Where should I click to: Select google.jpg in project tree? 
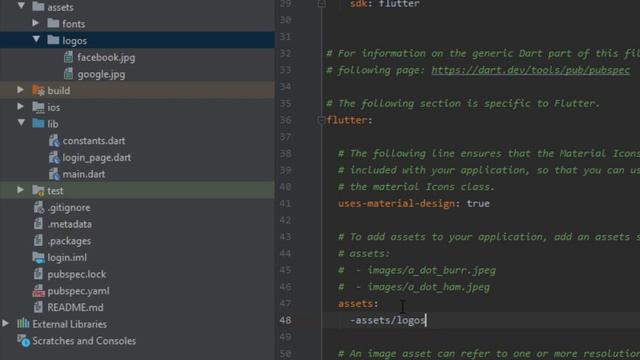[x=101, y=74]
